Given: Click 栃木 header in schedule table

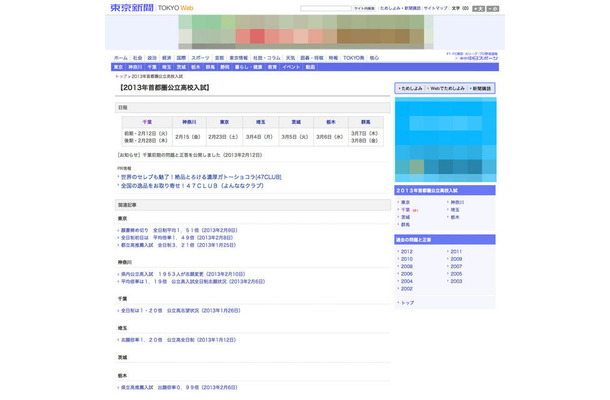Looking at the screenshot, I should tap(331, 122).
